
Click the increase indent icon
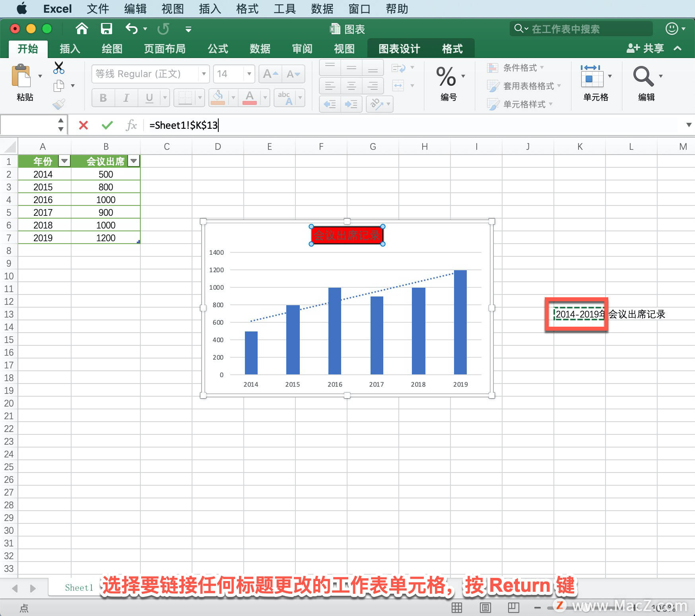(x=351, y=104)
